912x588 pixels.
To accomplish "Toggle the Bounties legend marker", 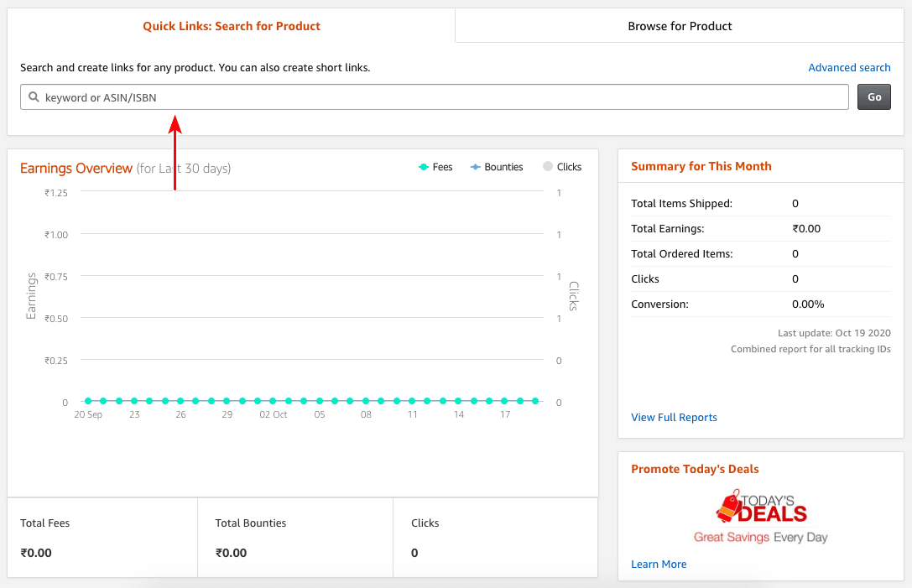I will [x=475, y=167].
